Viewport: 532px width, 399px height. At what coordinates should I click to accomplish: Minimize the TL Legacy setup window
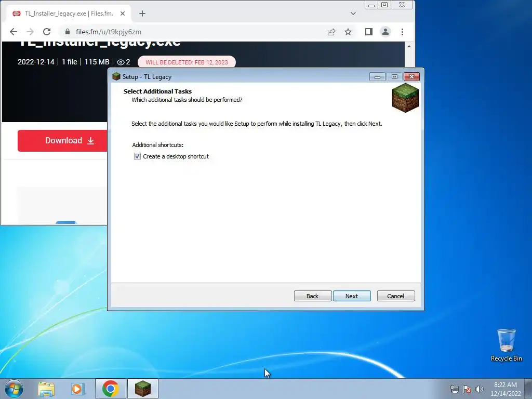pyautogui.click(x=377, y=77)
